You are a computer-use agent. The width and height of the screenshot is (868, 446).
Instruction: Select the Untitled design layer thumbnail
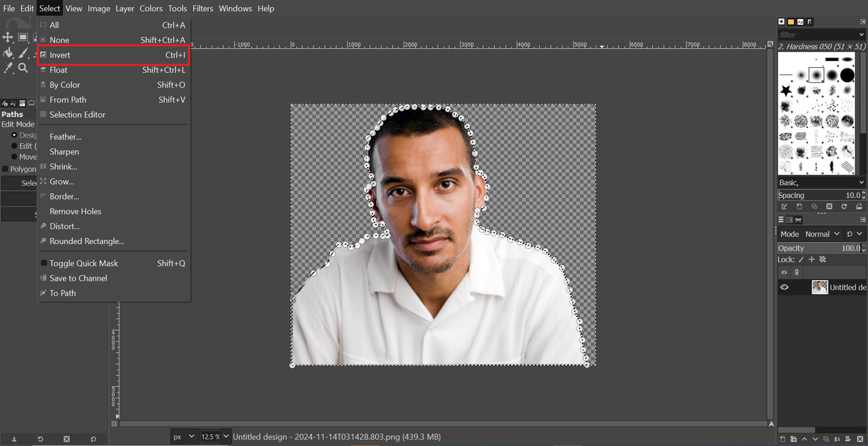coord(820,287)
